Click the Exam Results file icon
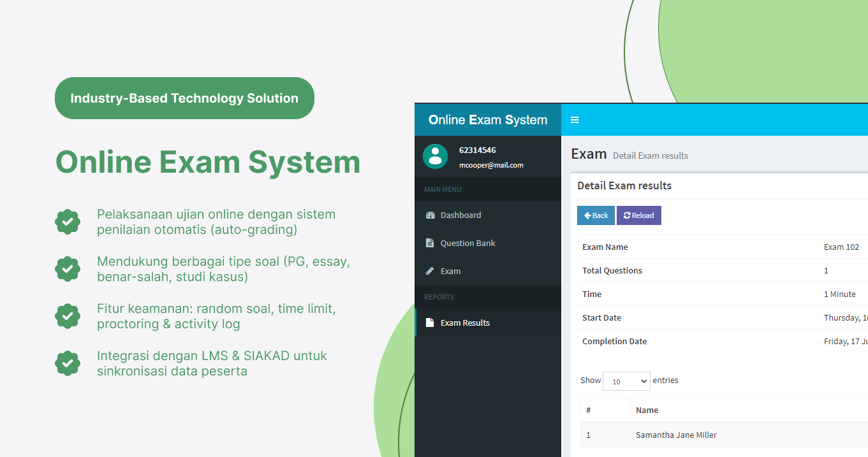The height and width of the screenshot is (457, 868). 429,323
